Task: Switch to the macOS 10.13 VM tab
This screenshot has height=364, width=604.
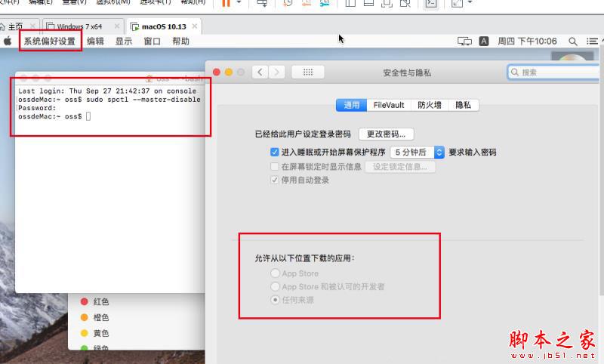Action: [x=164, y=26]
